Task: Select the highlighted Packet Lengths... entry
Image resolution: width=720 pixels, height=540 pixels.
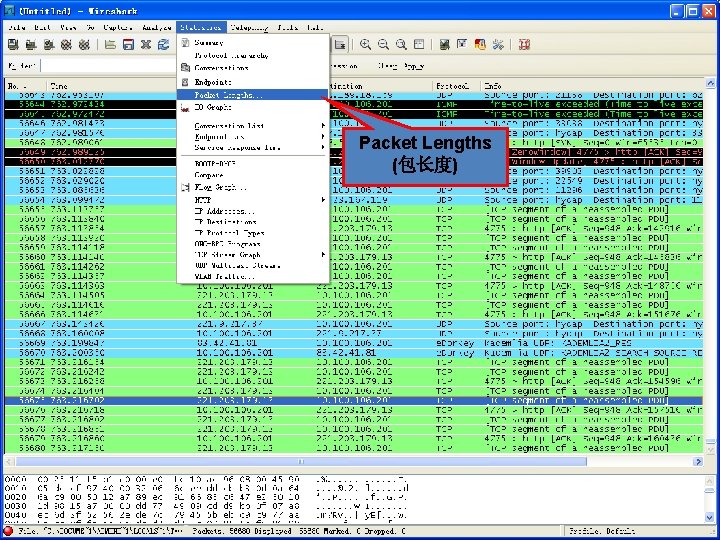Action: coord(253,95)
